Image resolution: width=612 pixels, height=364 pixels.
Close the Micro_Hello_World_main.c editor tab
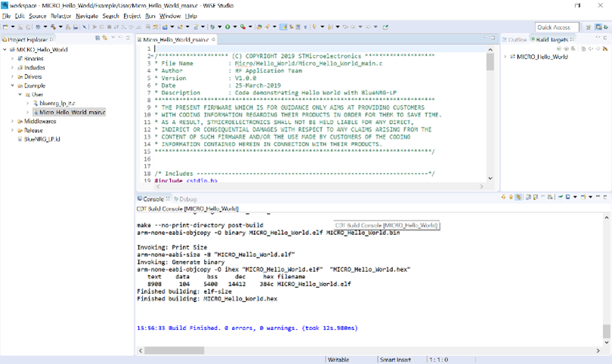coord(214,39)
